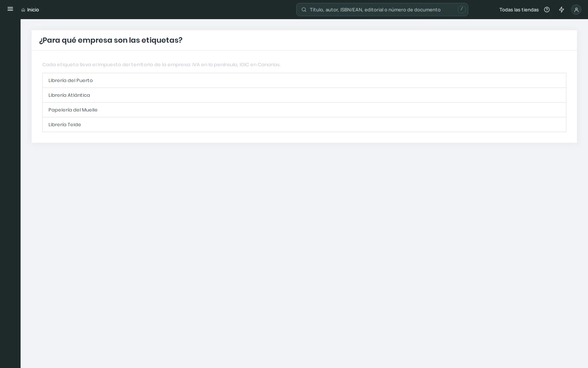Open the Todas las tiendas store selector
This screenshot has height=368, width=588.
pyautogui.click(x=519, y=10)
